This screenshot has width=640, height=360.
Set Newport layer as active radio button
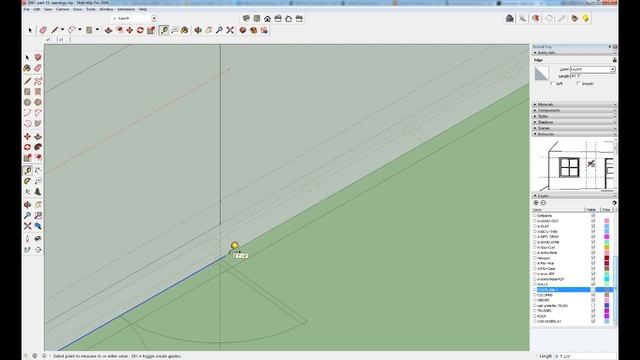pos(535,258)
